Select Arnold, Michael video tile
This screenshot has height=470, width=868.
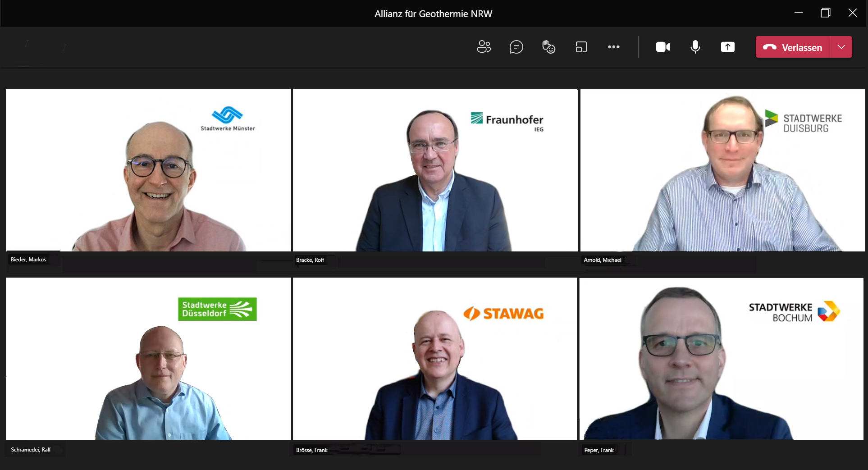pos(722,170)
